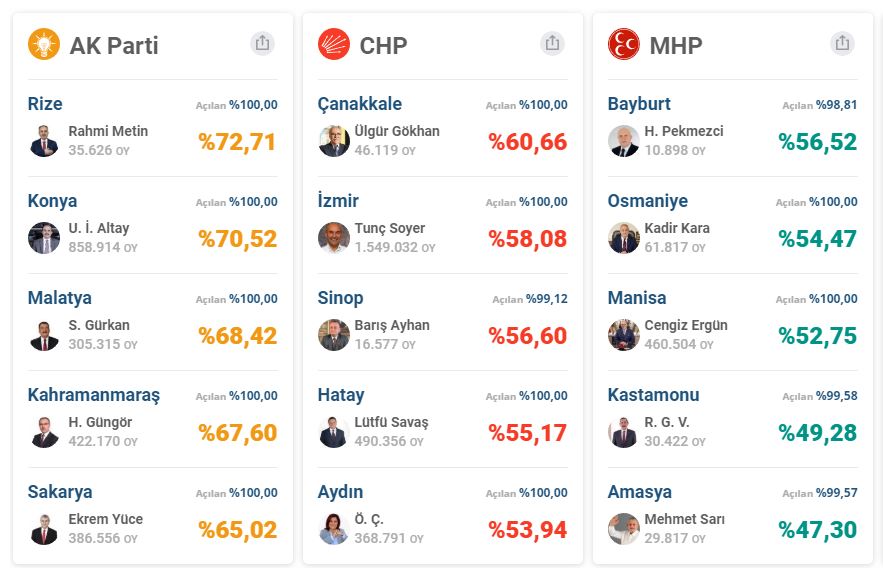Image resolution: width=883 pixels, height=568 pixels.
Task: Click Ö. Ç. candidate photo in Aydın
Action: coord(334,529)
